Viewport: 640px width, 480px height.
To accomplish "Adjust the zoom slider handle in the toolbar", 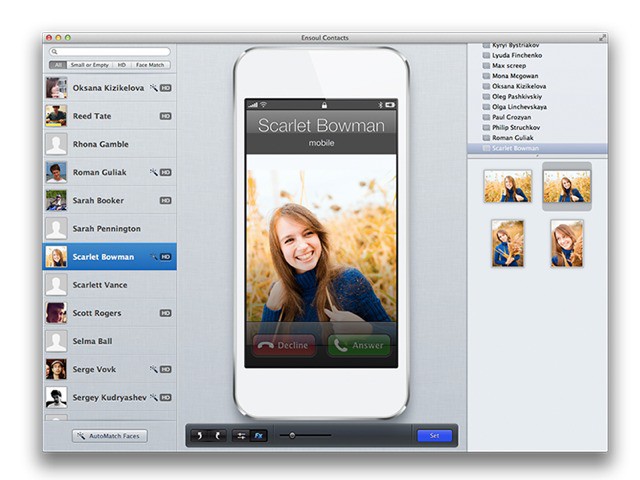I will tap(292, 436).
